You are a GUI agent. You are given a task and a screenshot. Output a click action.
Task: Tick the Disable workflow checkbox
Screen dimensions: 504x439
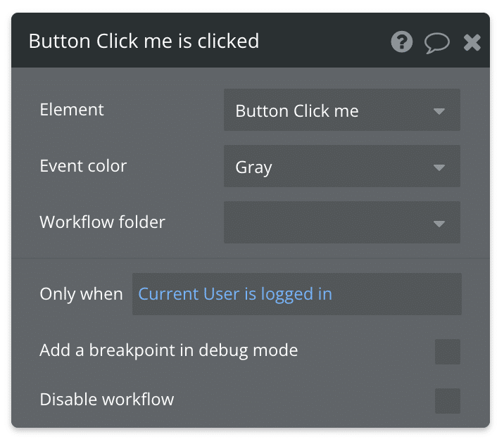pos(448,401)
